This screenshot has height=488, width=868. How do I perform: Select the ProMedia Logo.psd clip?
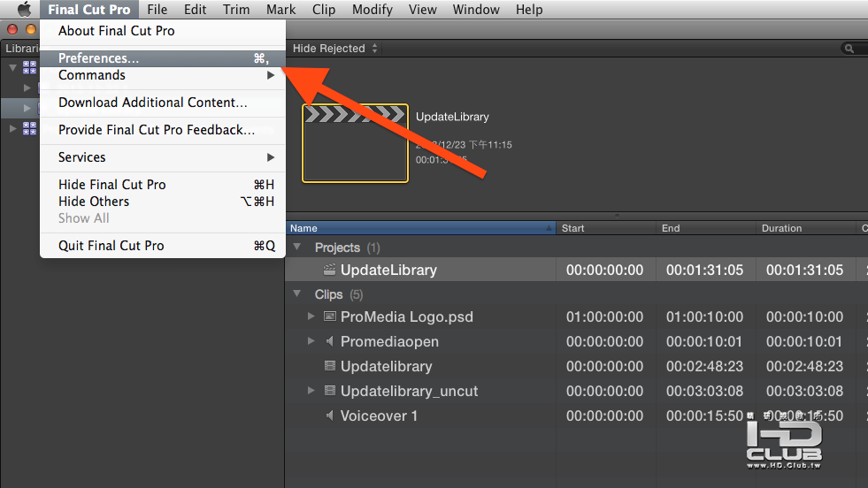click(x=407, y=317)
